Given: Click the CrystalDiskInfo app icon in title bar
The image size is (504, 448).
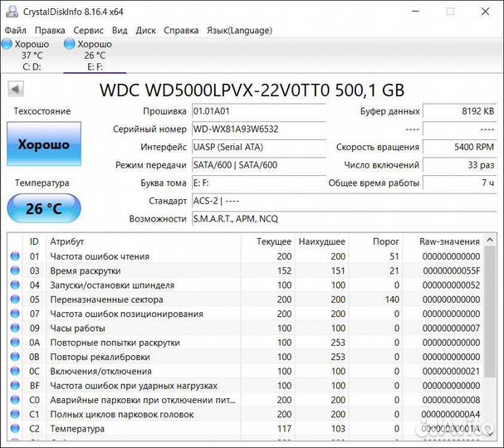Looking at the screenshot, I should tap(12, 12).
